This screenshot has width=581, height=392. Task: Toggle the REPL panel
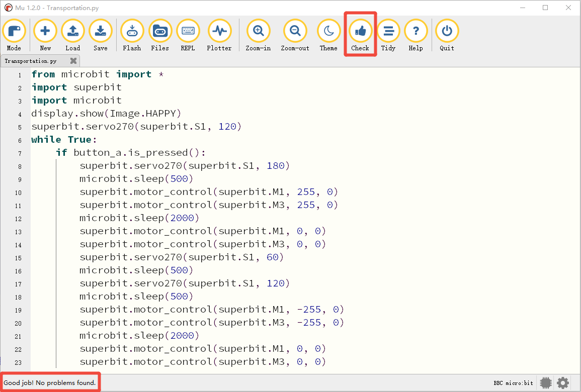(188, 35)
